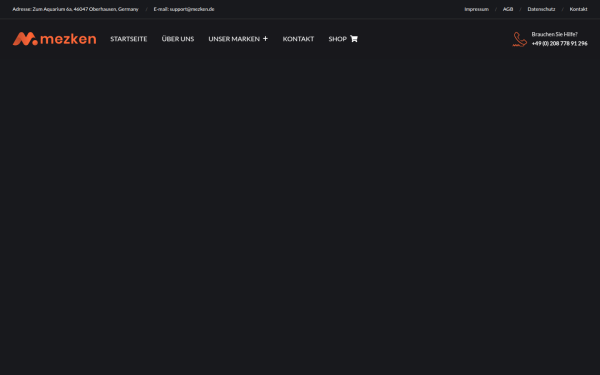Open Impressum link in top bar
Screen dimensions: 600x375
(x=476, y=9)
